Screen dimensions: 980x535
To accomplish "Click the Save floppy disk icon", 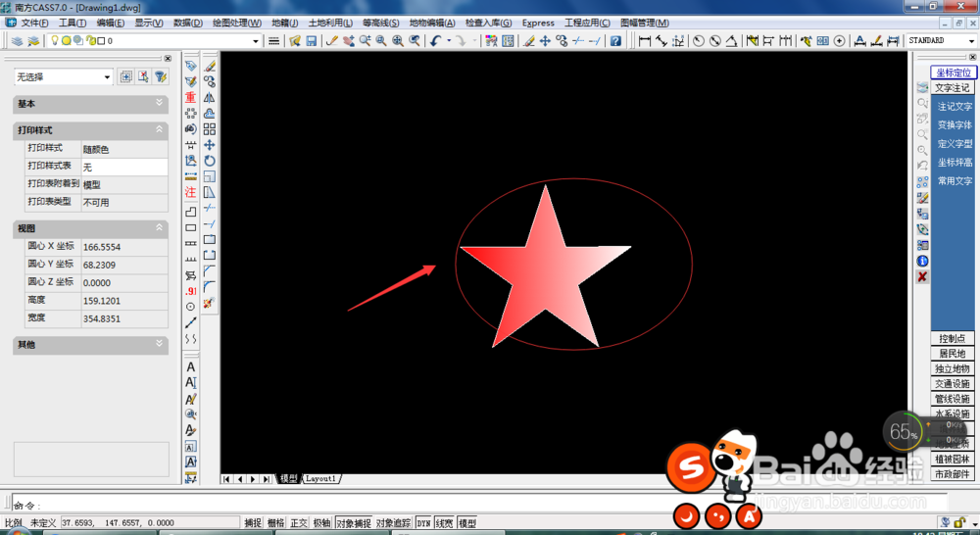I will pyautogui.click(x=312, y=40).
